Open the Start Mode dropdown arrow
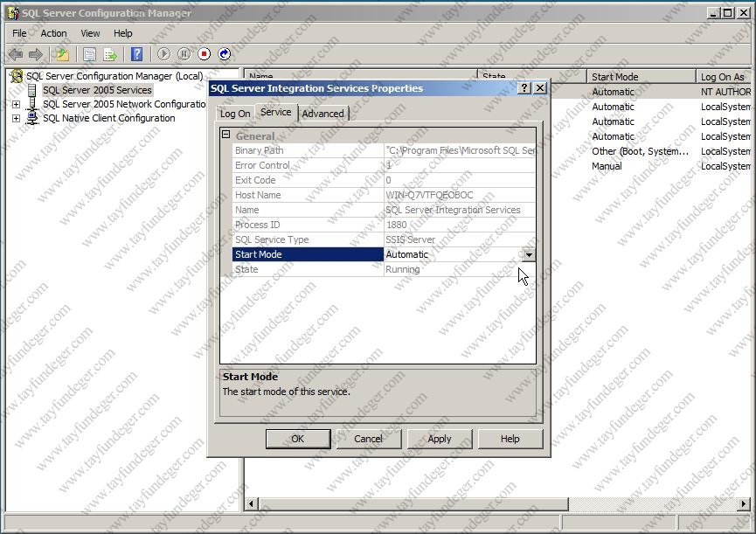Viewport: 756px width, 534px height. [x=529, y=254]
